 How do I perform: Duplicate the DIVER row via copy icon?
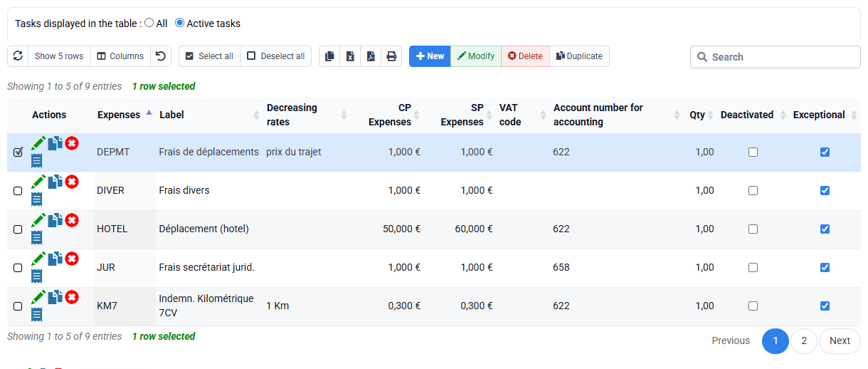pyautogui.click(x=55, y=182)
